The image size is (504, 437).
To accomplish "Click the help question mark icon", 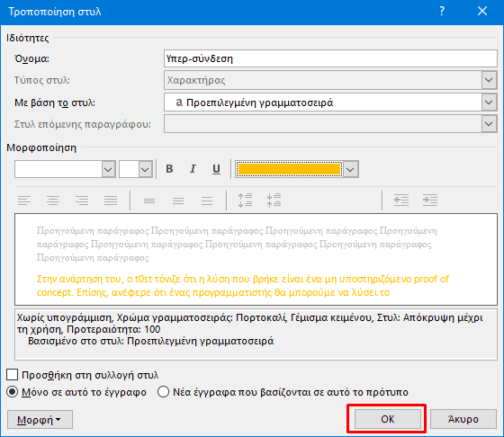I will [442, 11].
